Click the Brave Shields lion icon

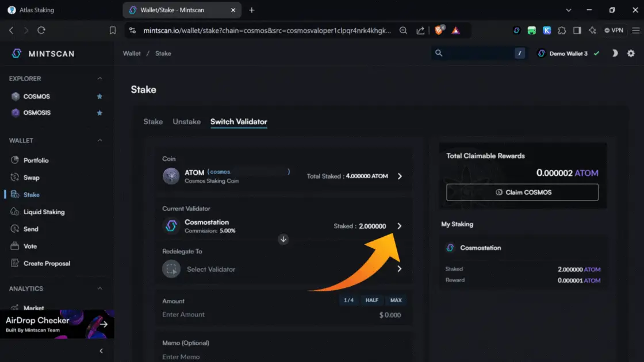pyautogui.click(x=439, y=30)
